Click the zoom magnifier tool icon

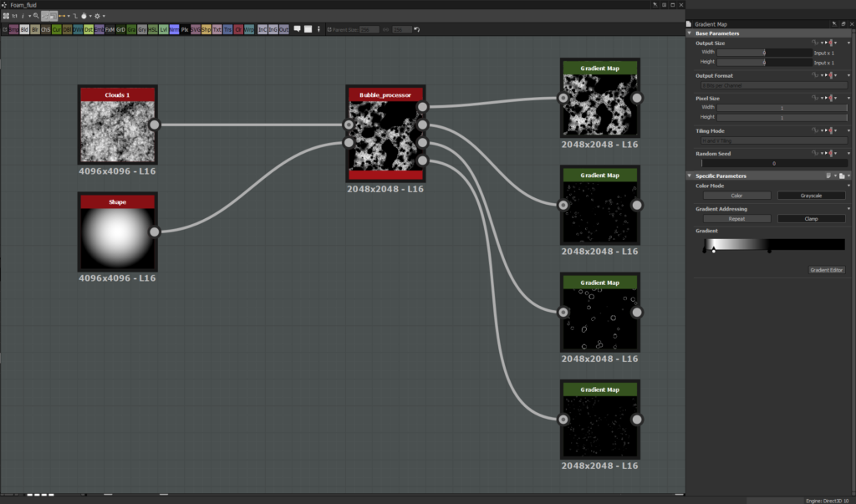point(36,16)
